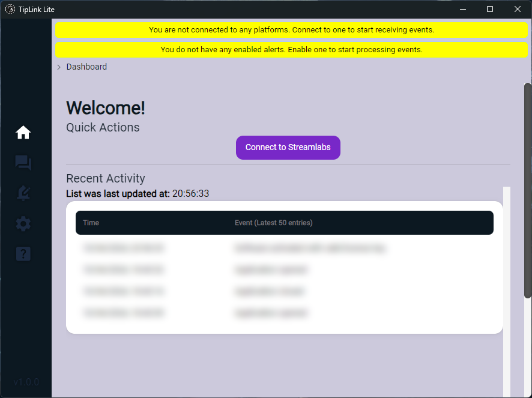Maximize the TipLink Lite window
This screenshot has height=398, width=532.
(490, 9)
